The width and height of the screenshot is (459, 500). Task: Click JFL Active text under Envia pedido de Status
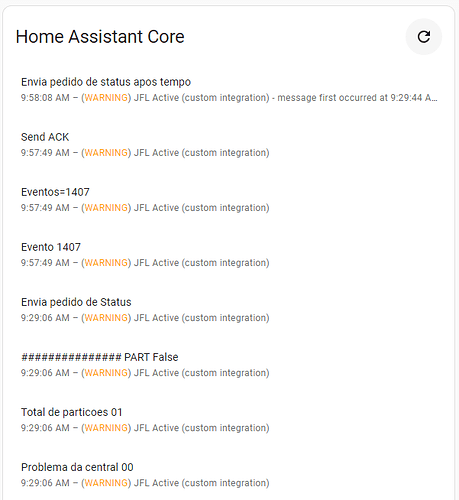156,318
